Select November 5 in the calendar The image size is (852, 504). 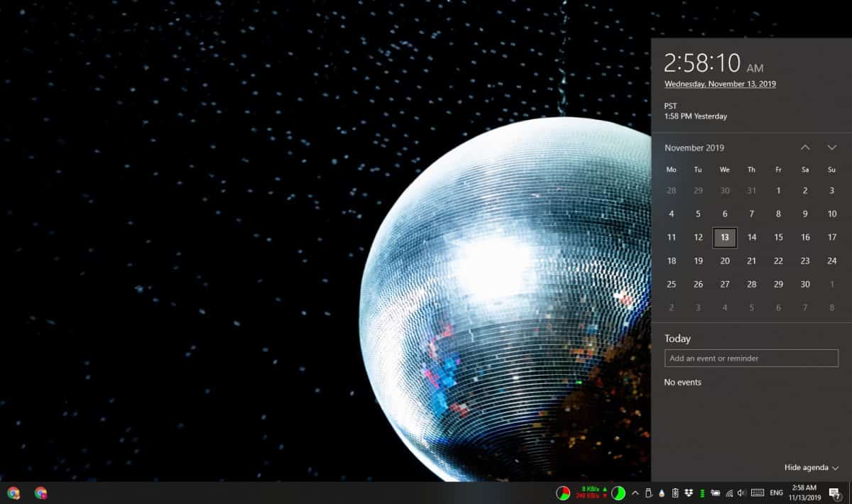tap(698, 214)
